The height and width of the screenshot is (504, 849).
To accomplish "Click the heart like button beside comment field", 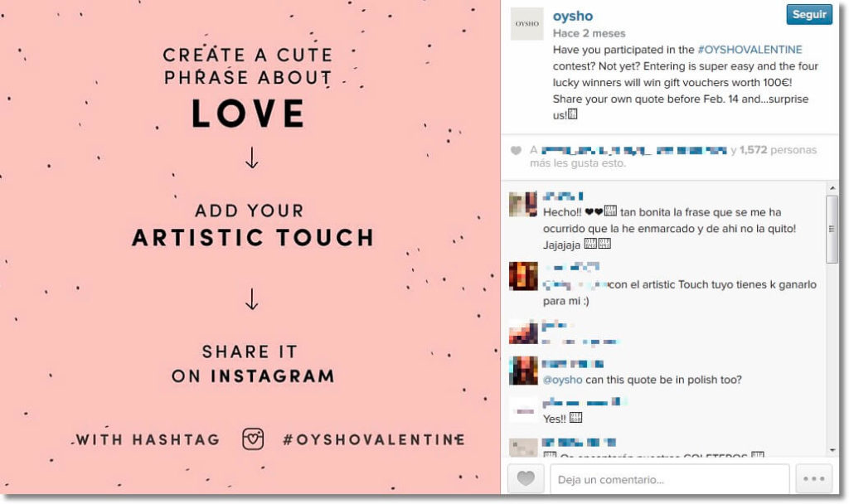I will [526, 478].
